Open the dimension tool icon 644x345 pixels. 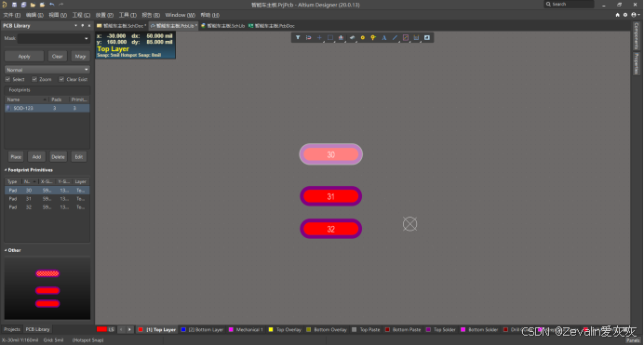pyautogui.click(x=417, y=38)
